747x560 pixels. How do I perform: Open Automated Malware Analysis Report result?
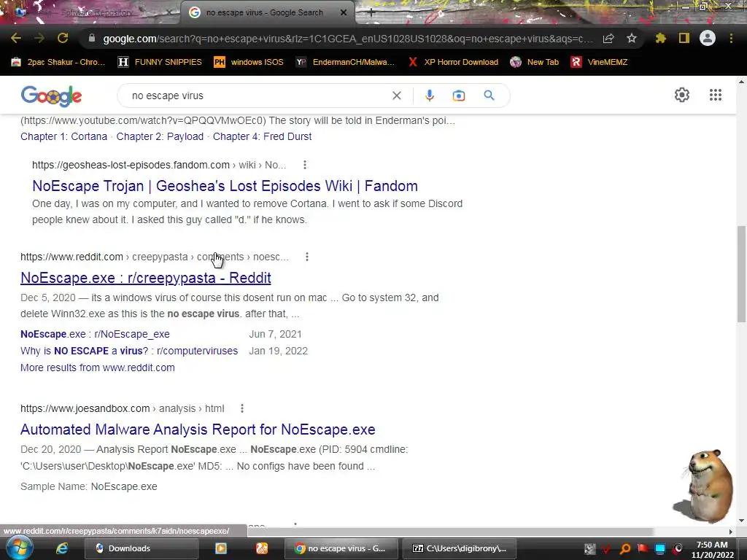pos(198,429)
